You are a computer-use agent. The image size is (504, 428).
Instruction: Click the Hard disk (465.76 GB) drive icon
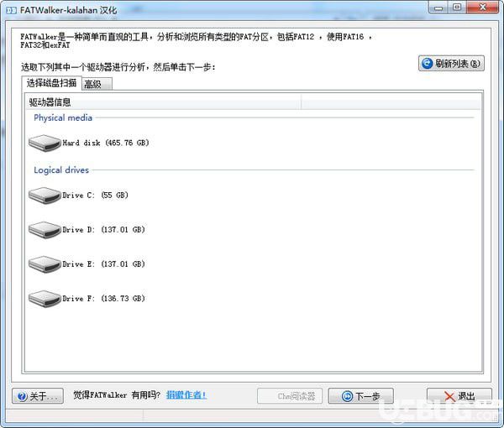click(45, 143)
